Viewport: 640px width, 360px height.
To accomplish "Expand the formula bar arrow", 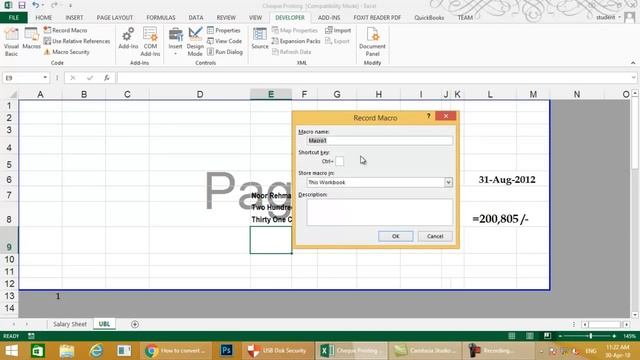I will (633, 78).
